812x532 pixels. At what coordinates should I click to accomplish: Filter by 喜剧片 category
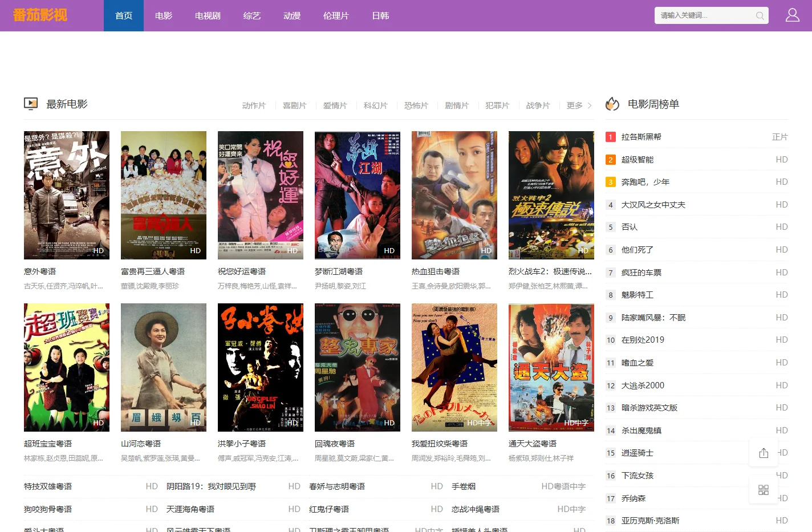(x=294, y=105)
